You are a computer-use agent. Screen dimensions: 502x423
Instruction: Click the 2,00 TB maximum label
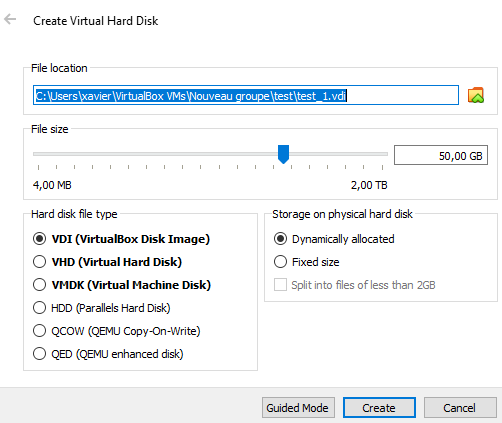click(x=369, y=185)
